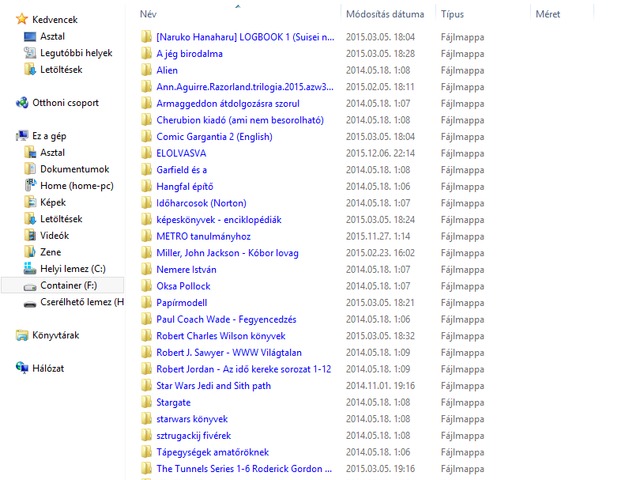This screenshot has height=480, width=640.
Task: Click the Helyi lemez (C:) drive icon
Action: tap(30, 268)
